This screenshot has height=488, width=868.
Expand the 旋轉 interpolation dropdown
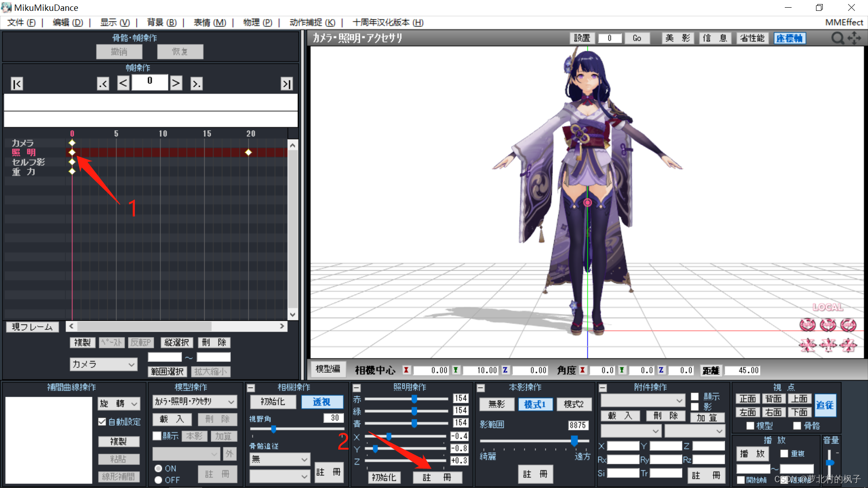click(x=119, y=404)
